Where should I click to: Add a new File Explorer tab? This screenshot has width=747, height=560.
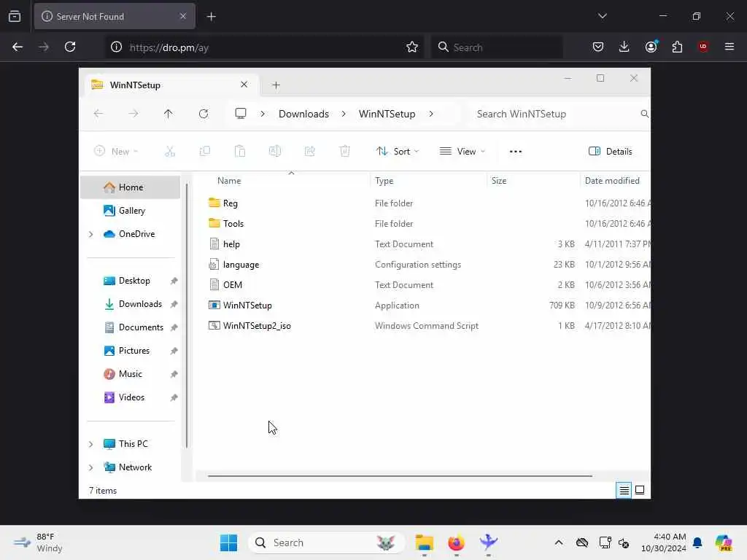276,85
